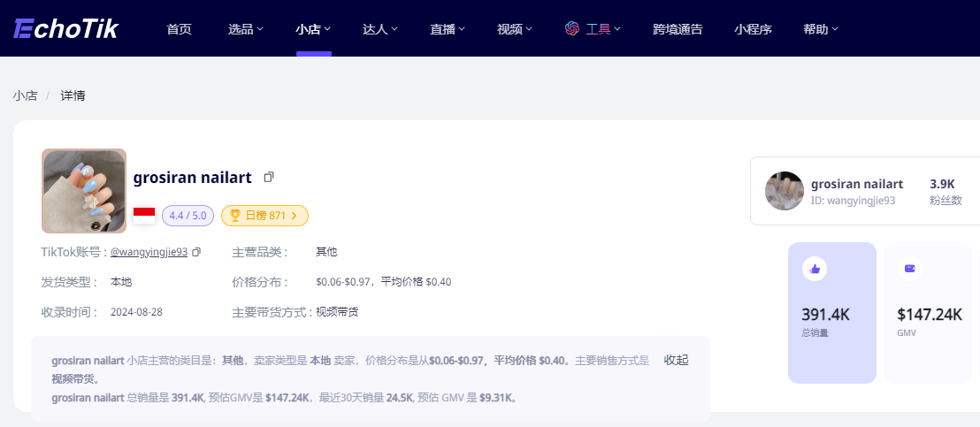Open the 跨境通告 menu item
This screenshot has height=427, width=980.
coord(678,29)
